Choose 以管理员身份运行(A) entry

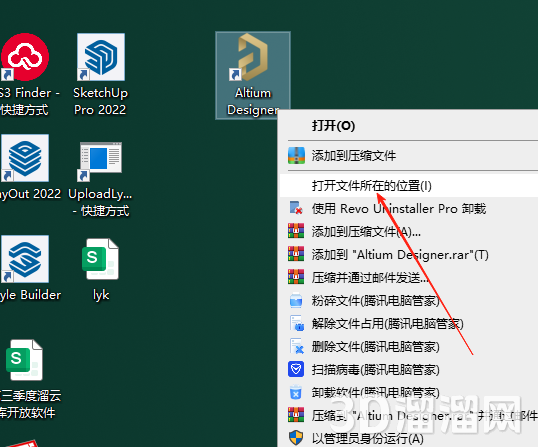click(408, 438)
